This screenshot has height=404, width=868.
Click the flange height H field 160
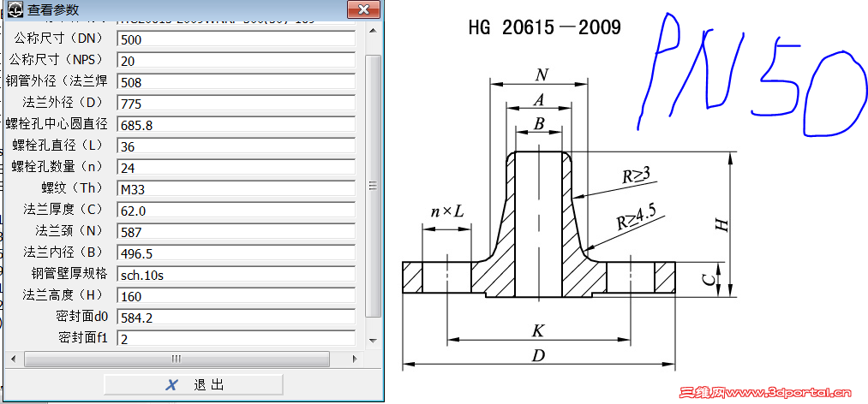coord(236,296)
